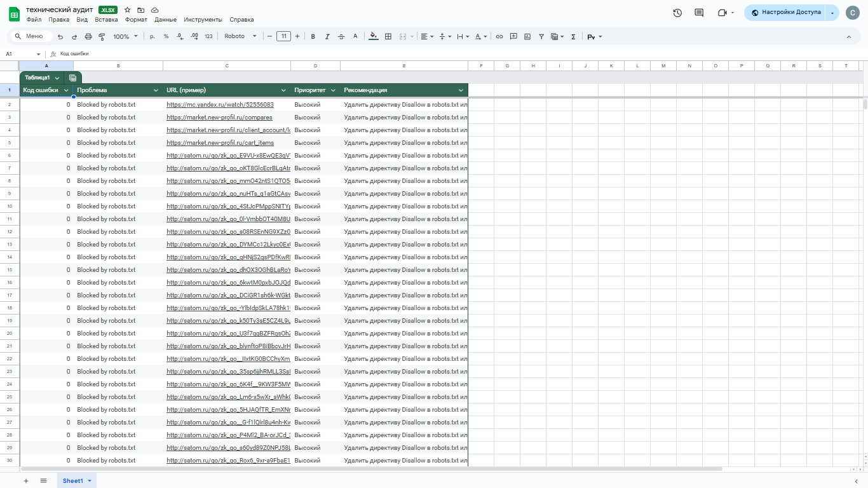Open the Roboto font dropdown

(x=240, y=37)
